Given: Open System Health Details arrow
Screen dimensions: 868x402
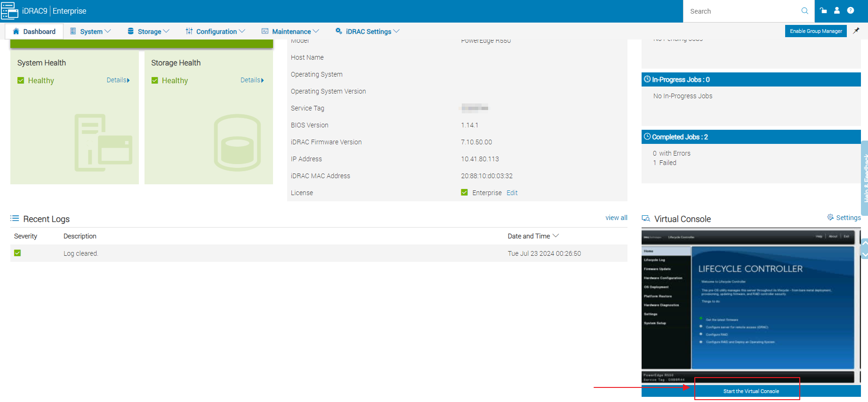Looking at the screenshot, I should pyautogui.click(x=129, y=80).
